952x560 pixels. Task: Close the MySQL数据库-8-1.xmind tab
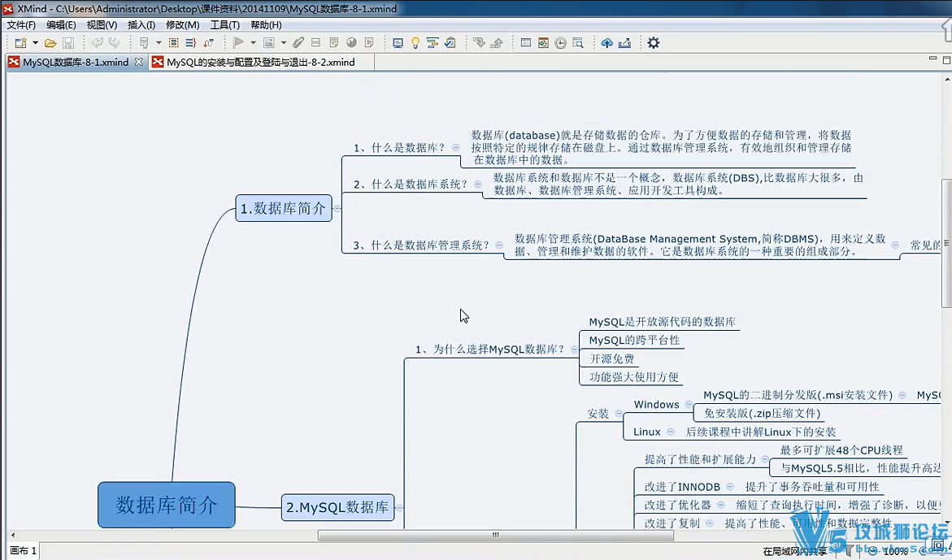point(138,62)
